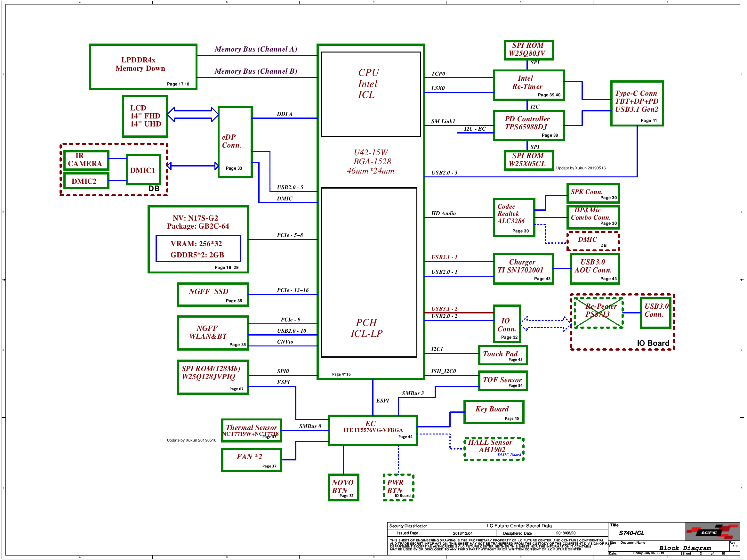This screenshot has height=560, width=747.
Task: Click the dashed PWR BTN block
Action: point(398,487)
